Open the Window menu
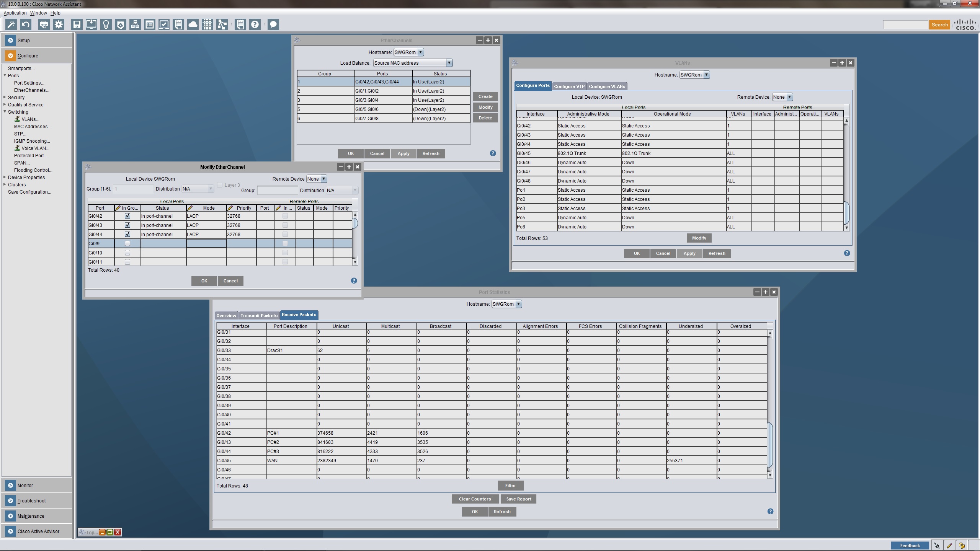The image size is (980, 551). (x=39, y=13)
